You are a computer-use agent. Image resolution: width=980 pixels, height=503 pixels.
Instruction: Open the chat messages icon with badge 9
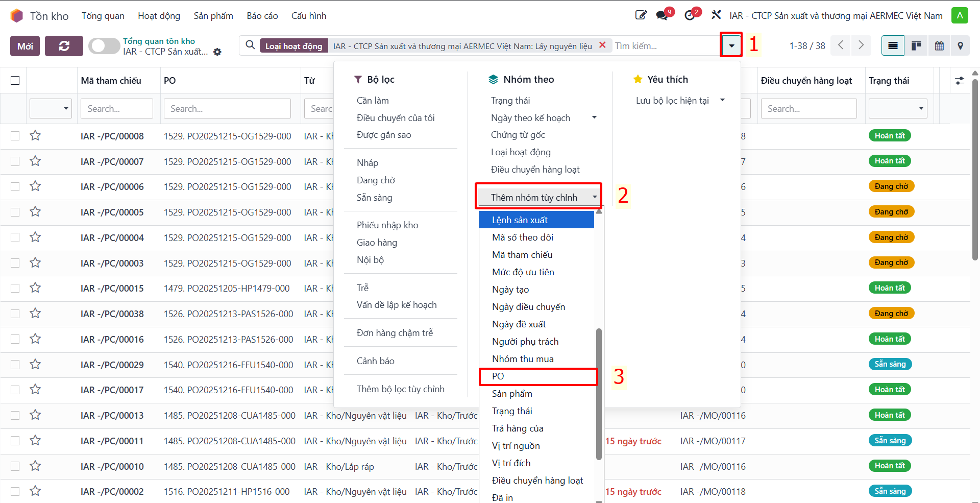(663, 15)
